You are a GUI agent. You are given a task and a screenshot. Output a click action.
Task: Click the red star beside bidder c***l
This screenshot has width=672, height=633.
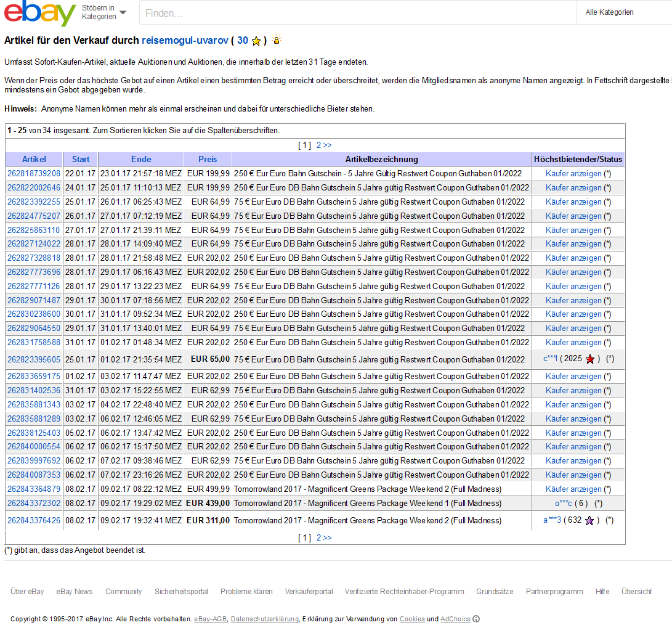coord(590,359)
